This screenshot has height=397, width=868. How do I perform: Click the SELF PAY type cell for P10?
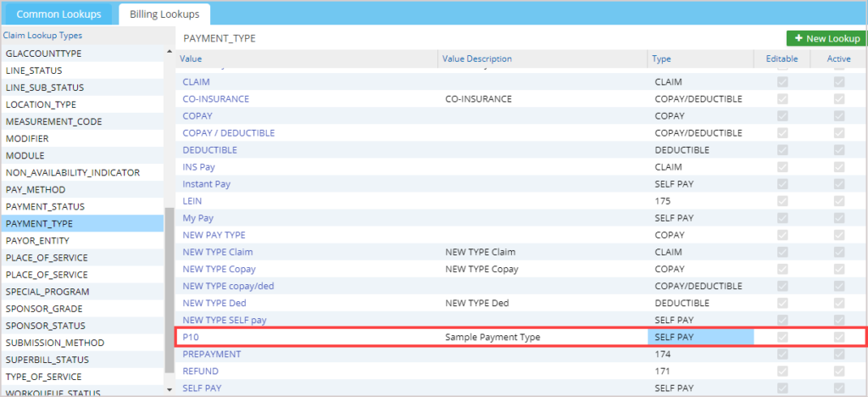(700, 337)
